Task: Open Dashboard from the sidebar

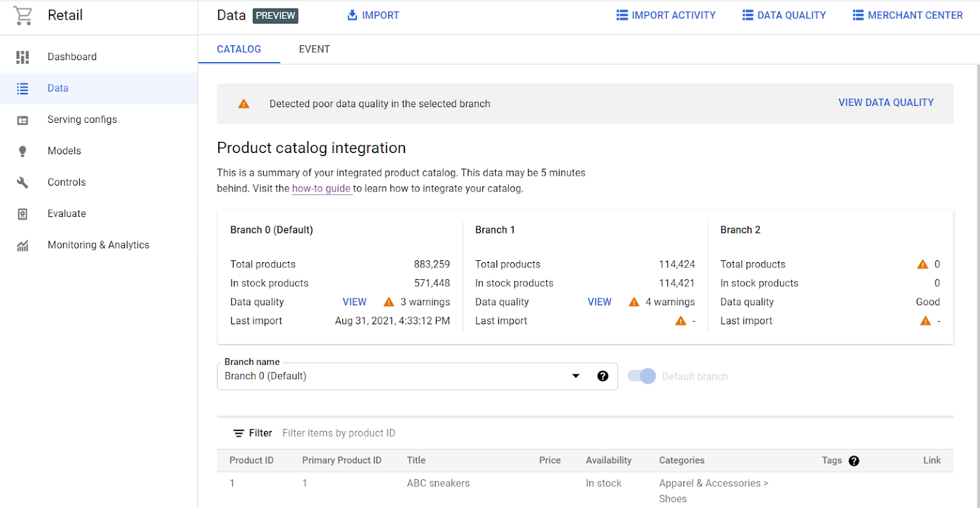Action: 99,57
